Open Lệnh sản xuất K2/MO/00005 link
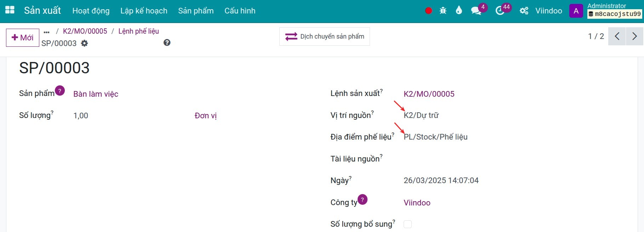Image resolution: width=644 pixels, height=232 pixels. click(429, 94)
